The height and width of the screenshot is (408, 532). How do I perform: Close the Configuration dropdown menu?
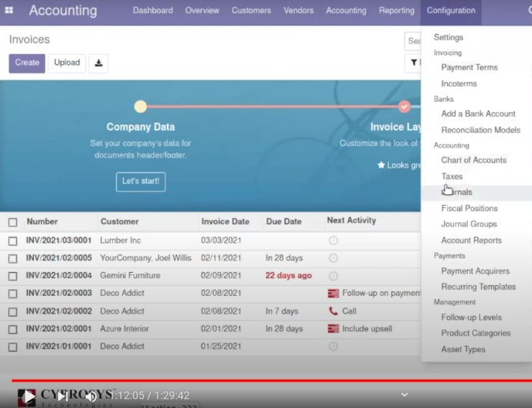pyautogui.click(x=451, y=11)
